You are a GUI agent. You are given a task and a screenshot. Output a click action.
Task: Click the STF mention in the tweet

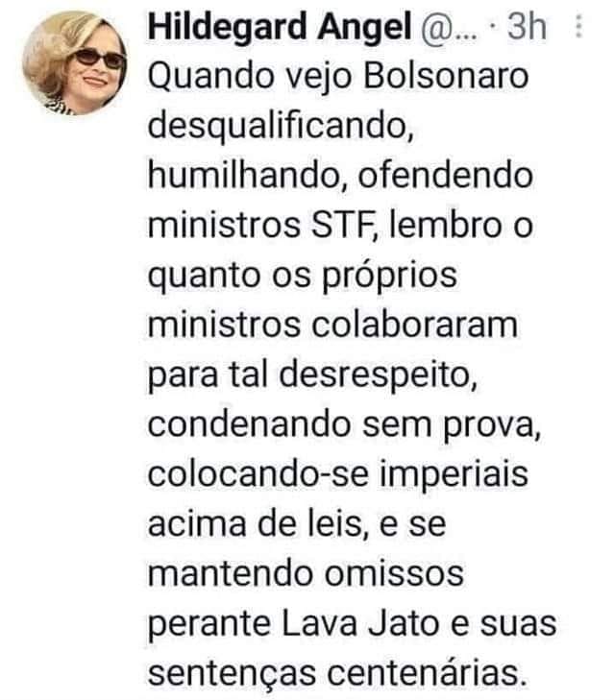(342, 225)
